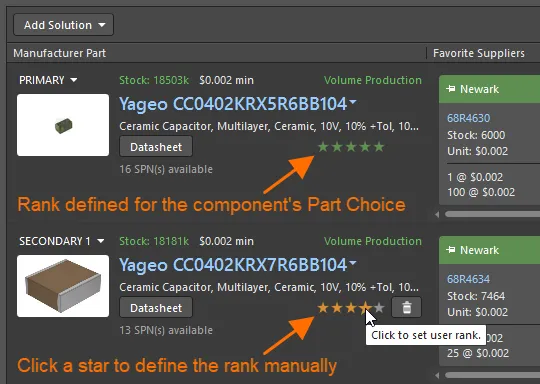Open supplier part link 68R4630
540x384 pixels.
coord(468,118)
